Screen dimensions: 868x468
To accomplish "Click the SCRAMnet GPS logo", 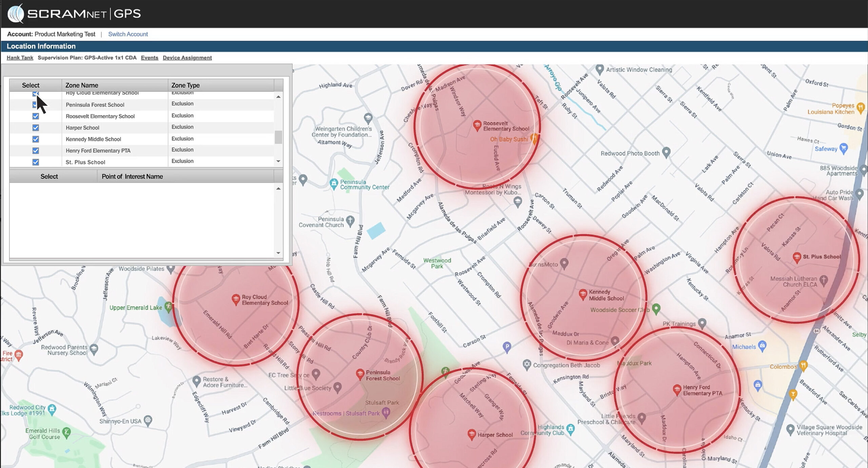I will pos(74,14).
